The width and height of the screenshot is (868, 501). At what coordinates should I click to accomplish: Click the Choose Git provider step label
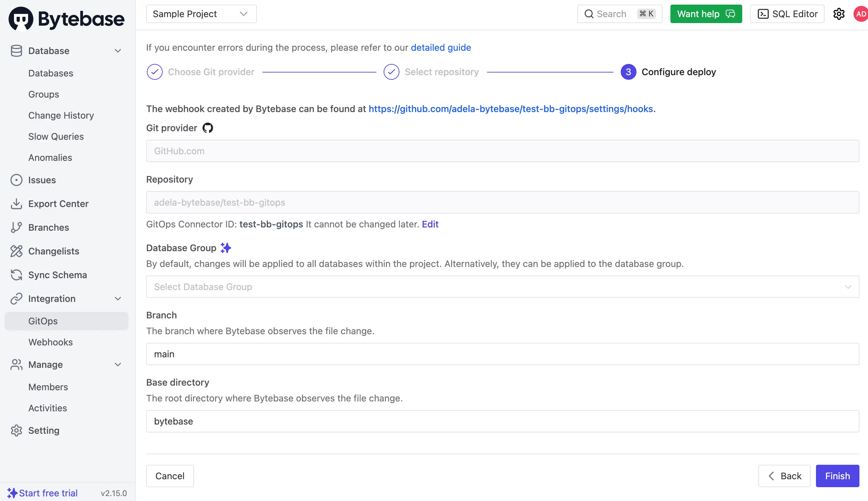click(211, 72)
